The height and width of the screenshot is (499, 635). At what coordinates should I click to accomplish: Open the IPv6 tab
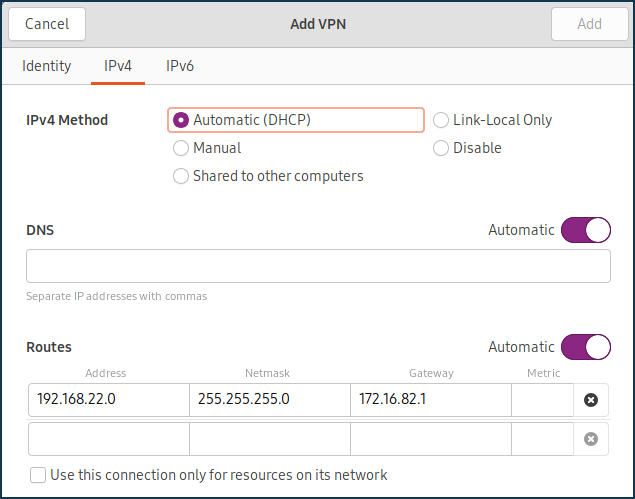click(180, 66)
